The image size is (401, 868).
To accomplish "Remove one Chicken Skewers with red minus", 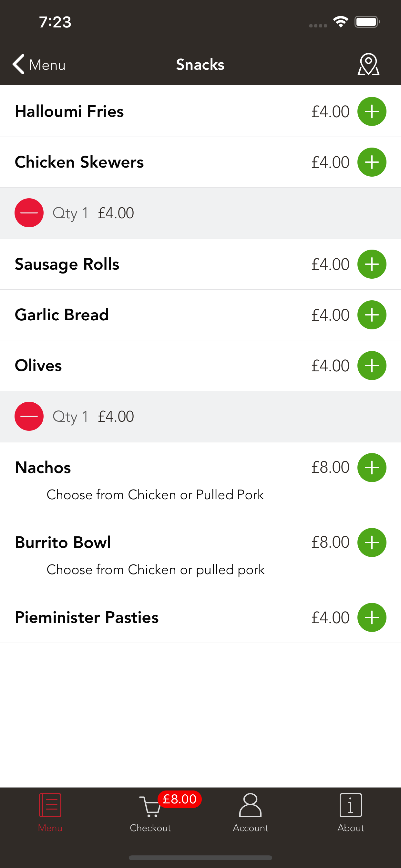I will click(x=29, y=213).
